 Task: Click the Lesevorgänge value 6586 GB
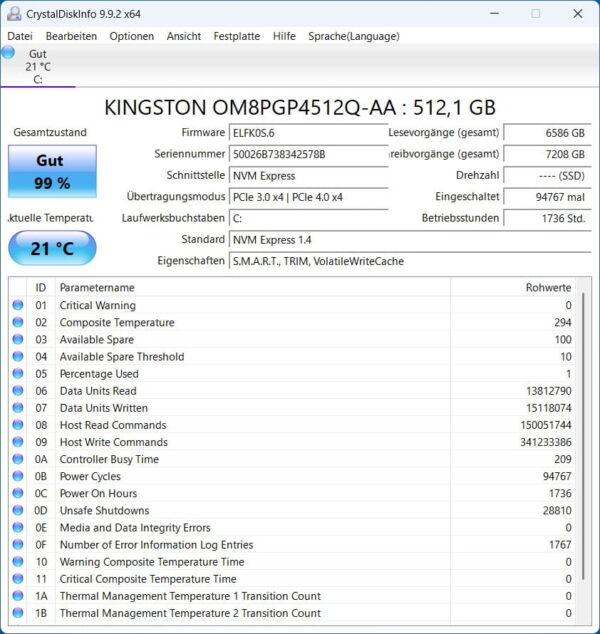pyautogui.click(x=547, y=133)
